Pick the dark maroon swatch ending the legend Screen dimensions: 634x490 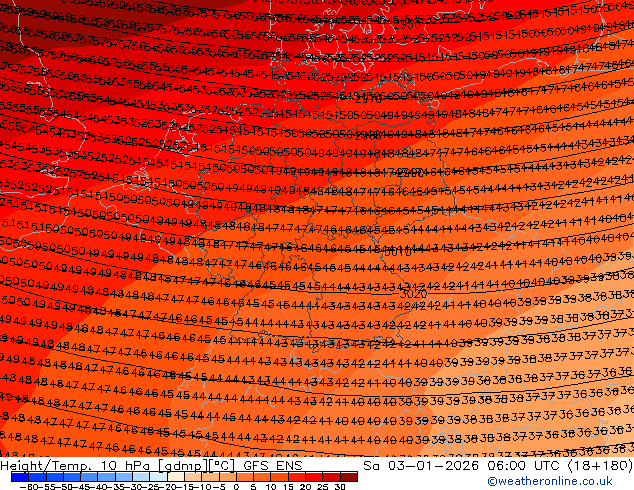coord(349,477)
